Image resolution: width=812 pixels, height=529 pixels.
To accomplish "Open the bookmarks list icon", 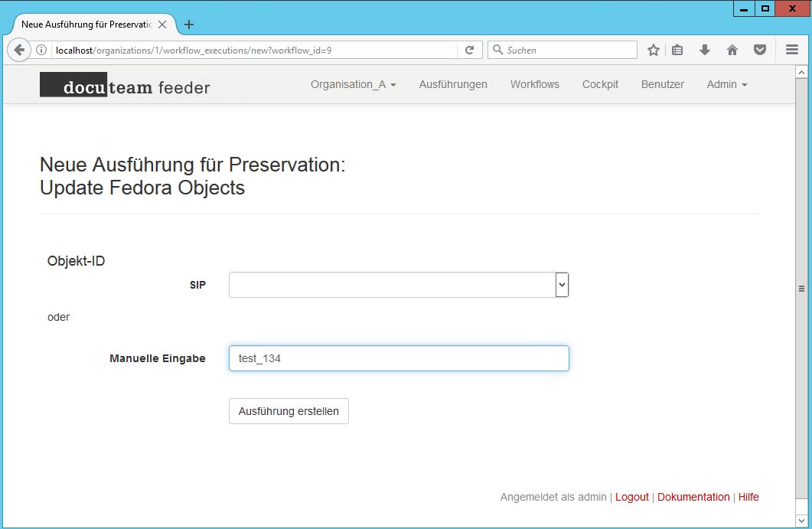I will [677, 51].
